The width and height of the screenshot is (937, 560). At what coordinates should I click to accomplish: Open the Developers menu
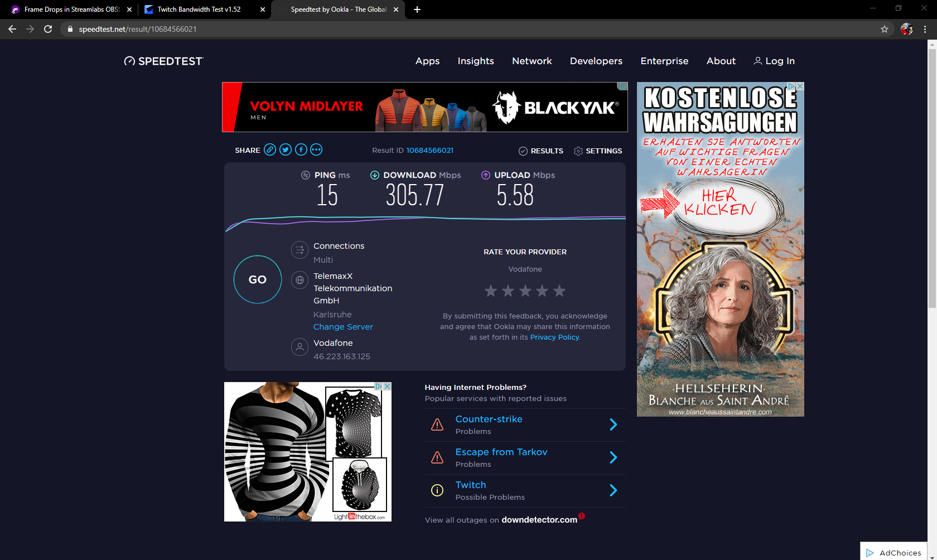click(596, 61)
